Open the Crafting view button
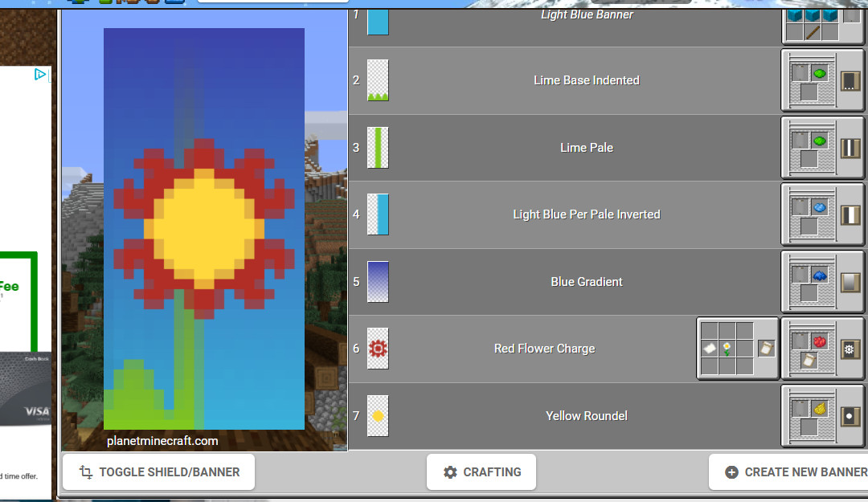 (481, 472)
